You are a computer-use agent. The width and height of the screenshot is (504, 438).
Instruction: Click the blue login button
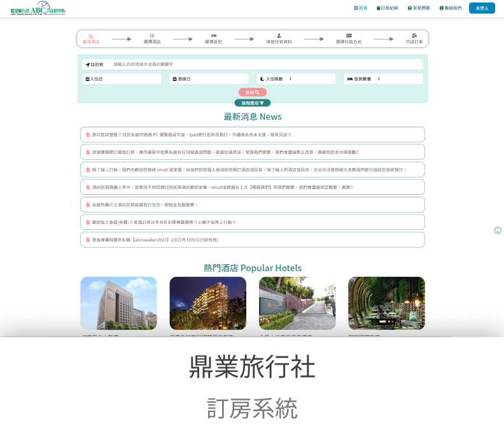(482, 8)
